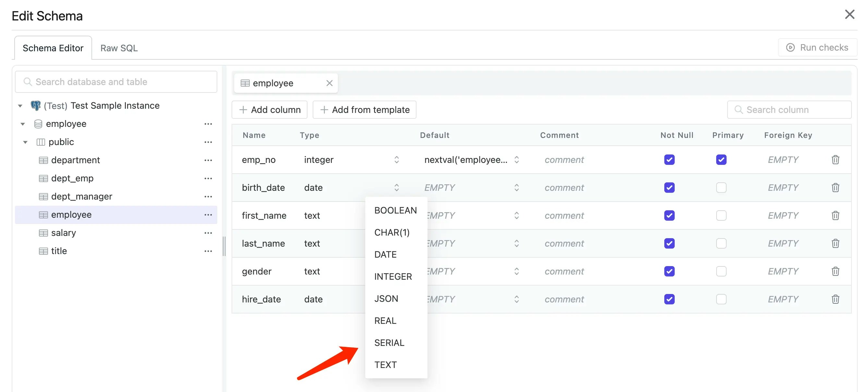The image size is (868, 392).
Task: Uncheck Not Null for last_name
Action: point(669,243)
